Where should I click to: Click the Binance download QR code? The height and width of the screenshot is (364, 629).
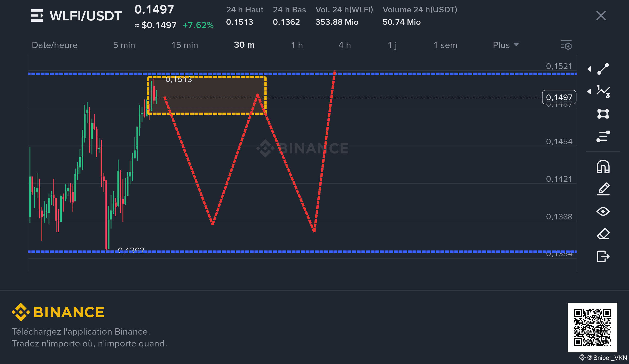click(x=592, y=327)
